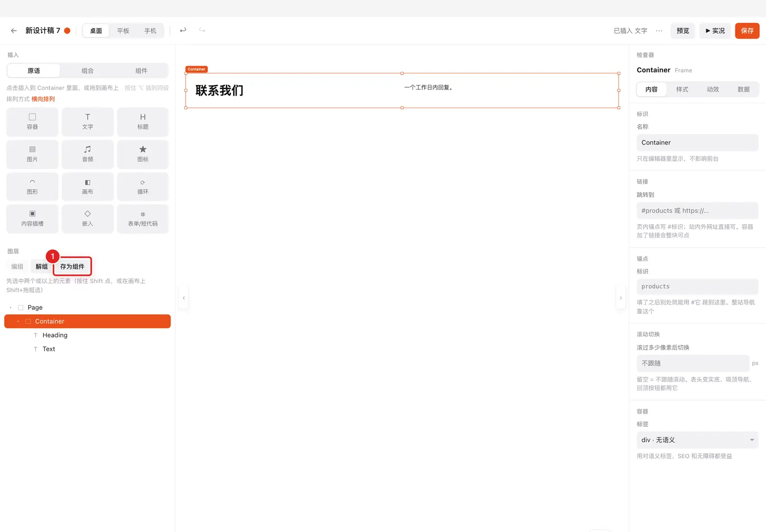This screenshot has height=532, width=766.
Task: Click 存为组件 save as component
Action: point(72,267)
